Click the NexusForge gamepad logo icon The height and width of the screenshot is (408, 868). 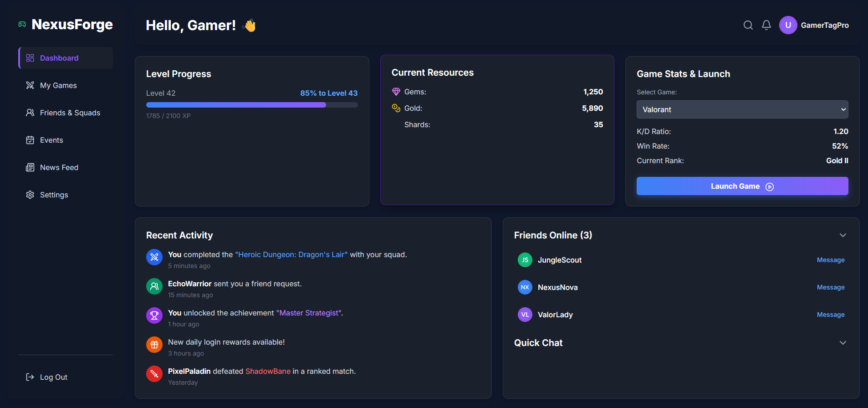[22, 24]
